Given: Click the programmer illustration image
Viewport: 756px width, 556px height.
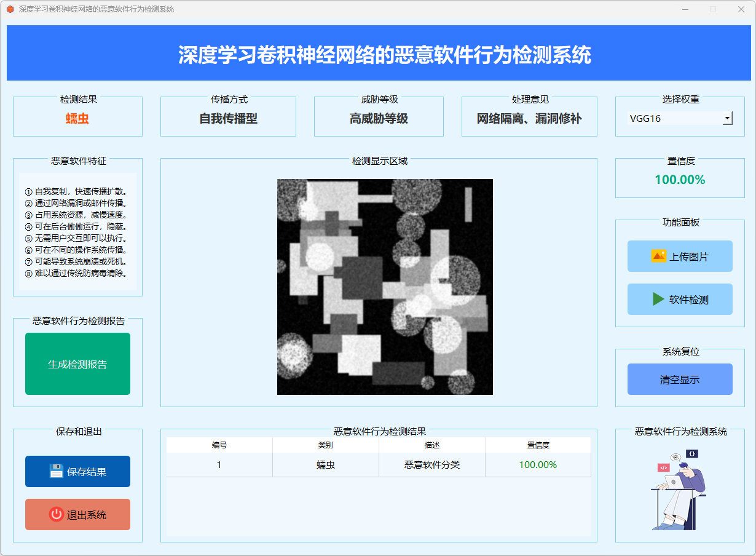Looking at the screenshot, I should 679,490.
